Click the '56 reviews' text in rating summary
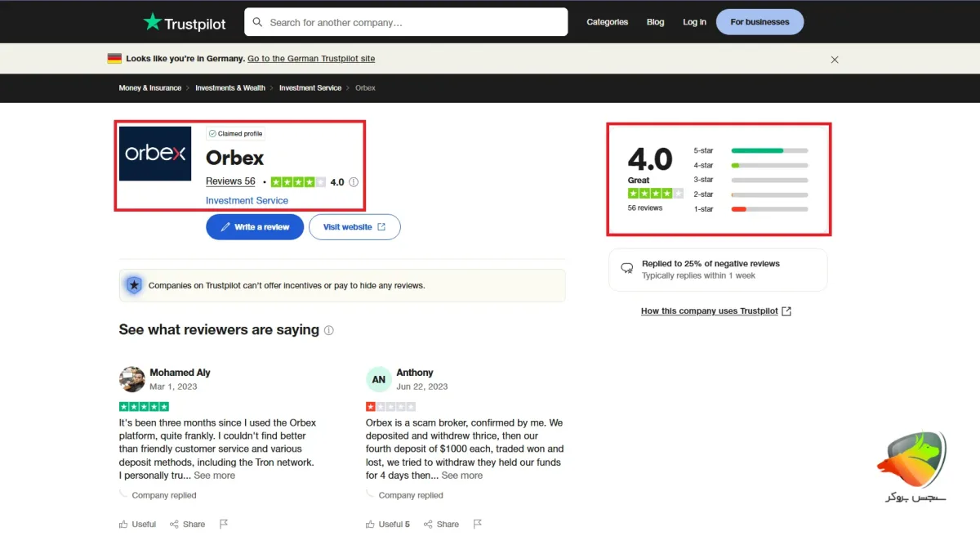The width and height of the screenshot is (980, 536). click(645, 208)
